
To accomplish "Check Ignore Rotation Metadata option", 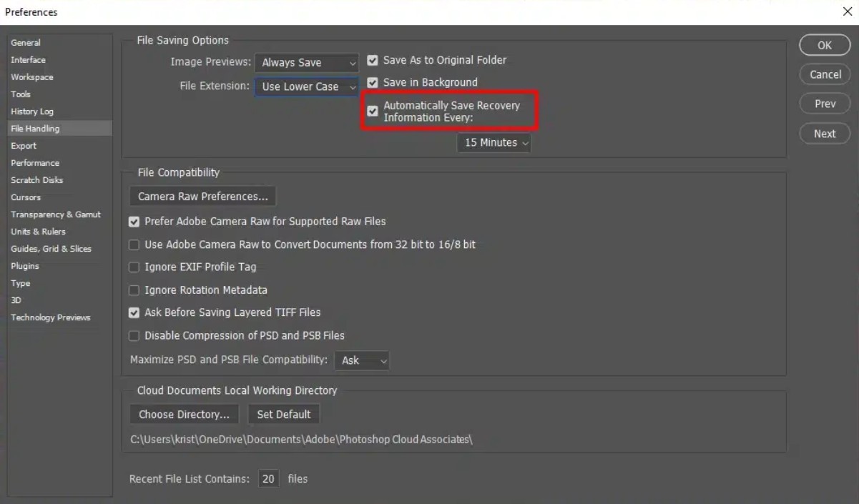I will click(x=134, y=290).
